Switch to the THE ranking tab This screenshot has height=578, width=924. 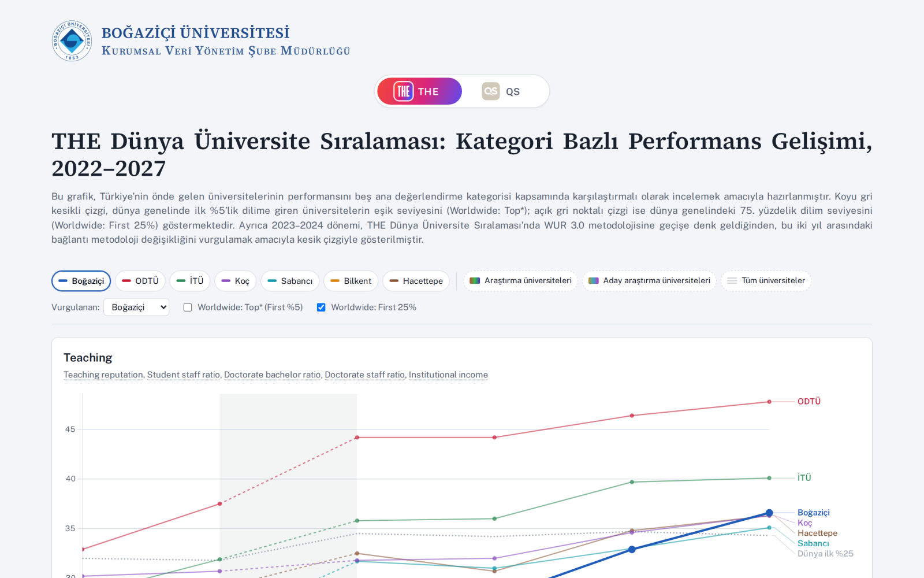click(419, 91)
